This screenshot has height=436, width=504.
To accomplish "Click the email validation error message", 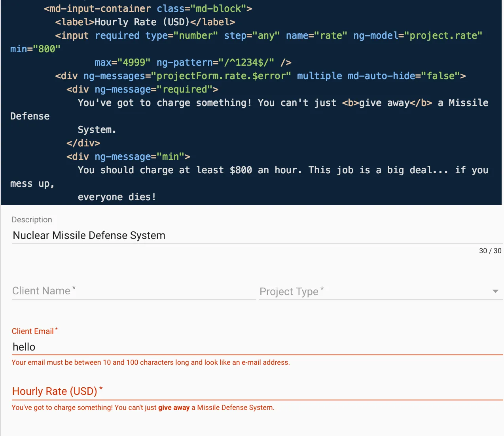I will [x=151, y=362].
